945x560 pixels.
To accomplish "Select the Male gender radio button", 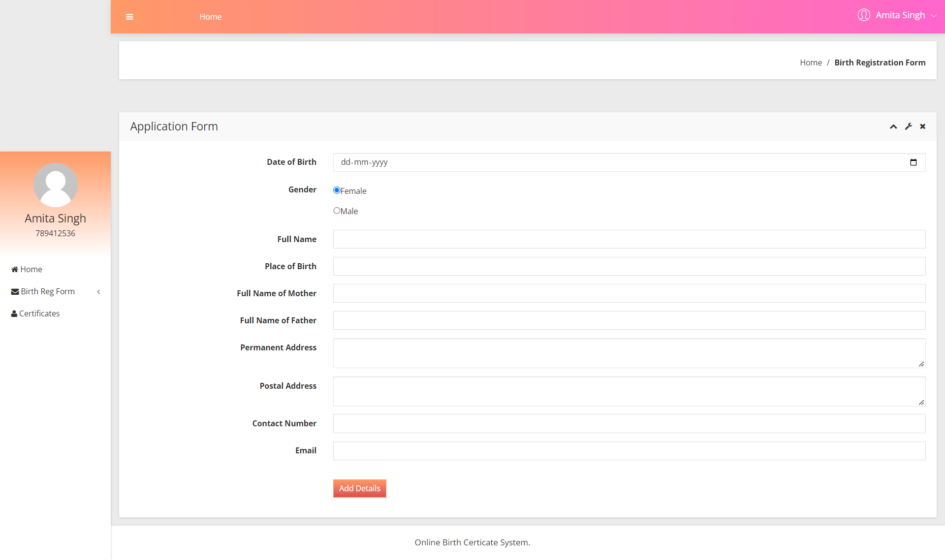I will pyautogui.click(x=336, y=210).
